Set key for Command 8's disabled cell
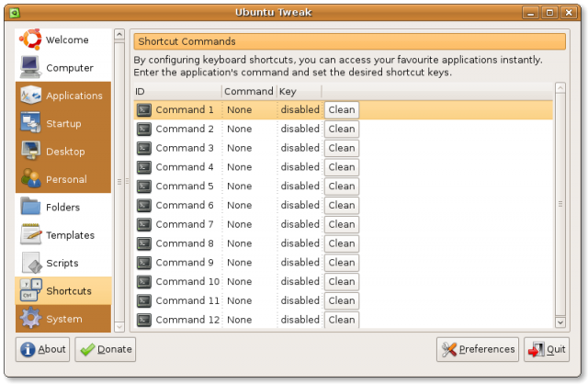The image size is (588, 384). [300, 243]
